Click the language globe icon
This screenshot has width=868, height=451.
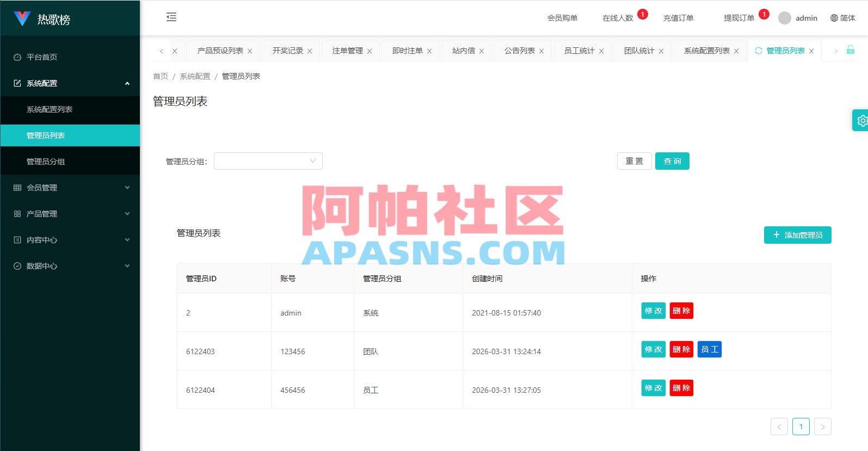pyautogui.click(x=834, y=18)
